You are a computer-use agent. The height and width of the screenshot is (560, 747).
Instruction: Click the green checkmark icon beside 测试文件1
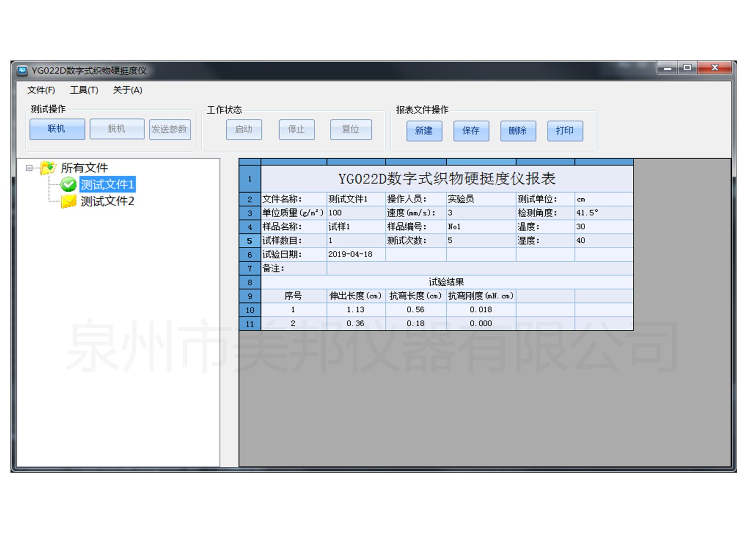pos(68,184)
